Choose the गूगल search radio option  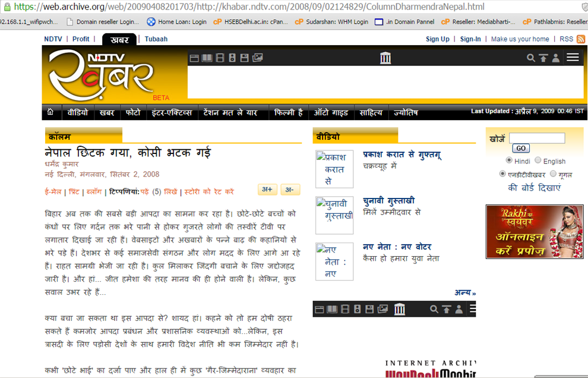coord(554,174)
